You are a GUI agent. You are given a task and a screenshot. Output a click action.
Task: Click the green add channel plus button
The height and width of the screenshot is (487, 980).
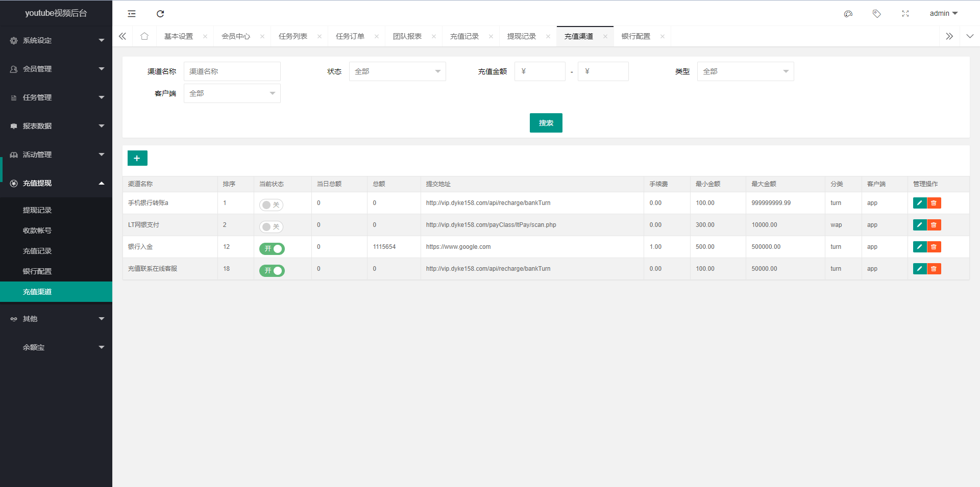pos(137,158)
